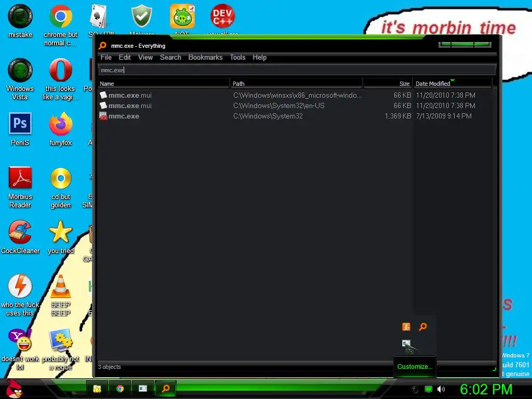
Task: Click the Everything taskbar search icon
Action: pyautogui.click(x=166, y=389)
